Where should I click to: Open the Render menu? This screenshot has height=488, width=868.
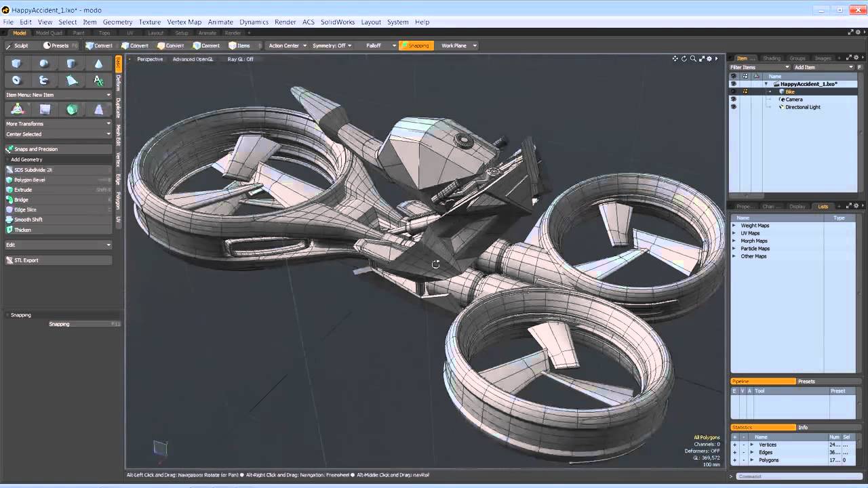click(x=285, y=22)
